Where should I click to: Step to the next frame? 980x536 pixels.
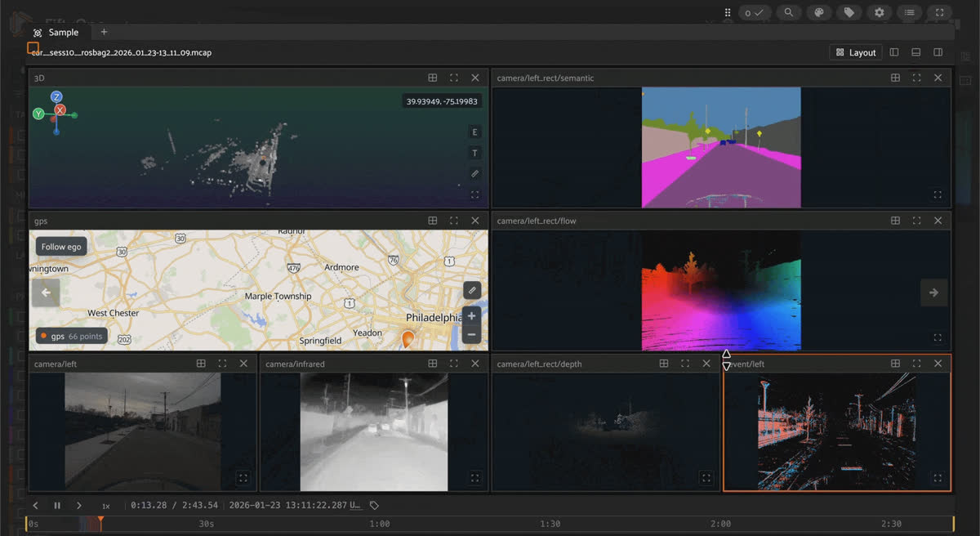[x=78, y=506]
